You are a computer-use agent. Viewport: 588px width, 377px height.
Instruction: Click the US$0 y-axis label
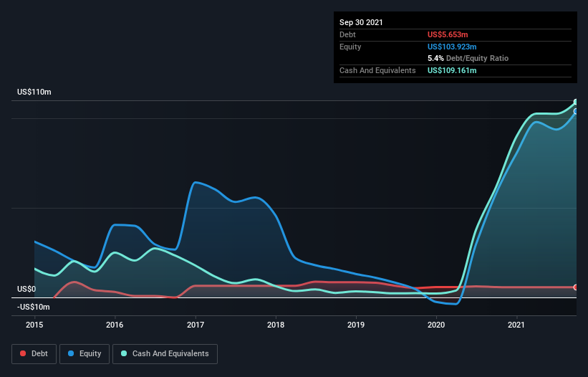click(26, 290)
